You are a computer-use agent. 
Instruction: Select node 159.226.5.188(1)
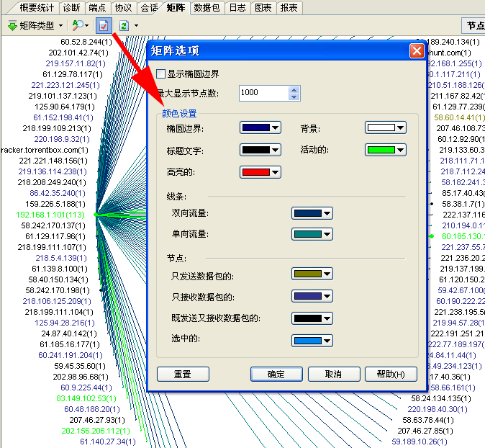[55, 204]
